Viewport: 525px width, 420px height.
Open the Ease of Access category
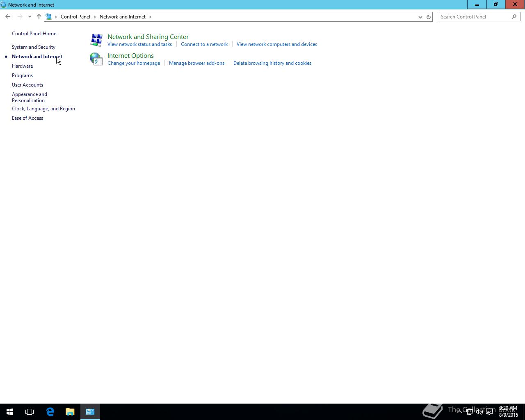click(x=27, y=118)
